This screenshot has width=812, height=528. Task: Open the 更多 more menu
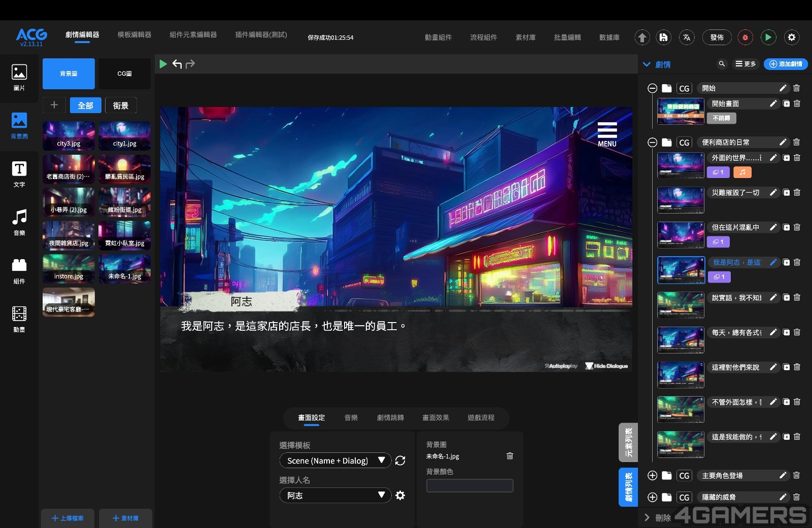(x=746, y=64)
